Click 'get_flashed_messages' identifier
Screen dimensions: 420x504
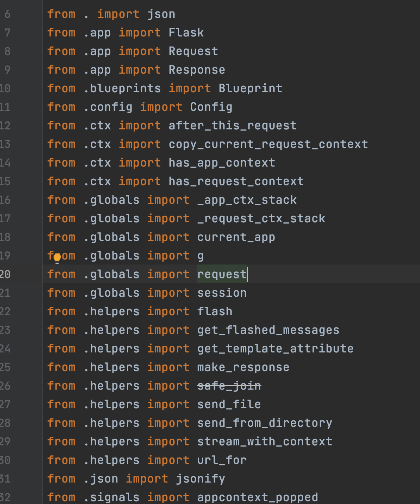point(268,330)
